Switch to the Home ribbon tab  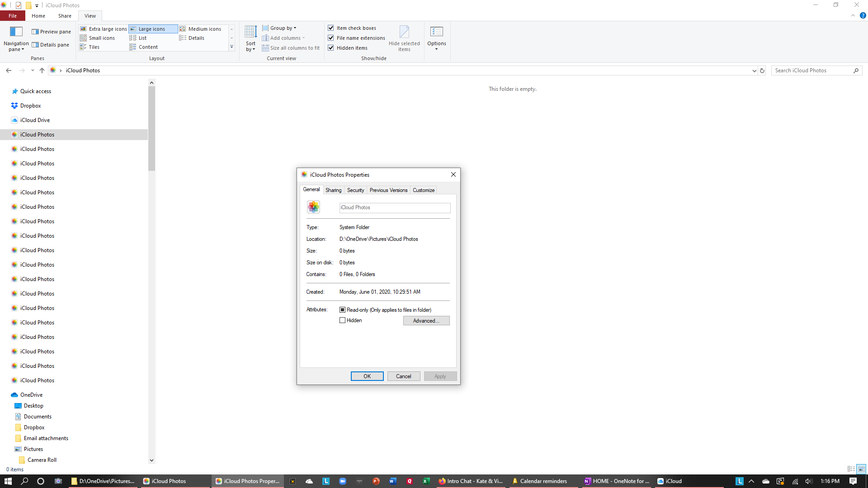[38, 16]
